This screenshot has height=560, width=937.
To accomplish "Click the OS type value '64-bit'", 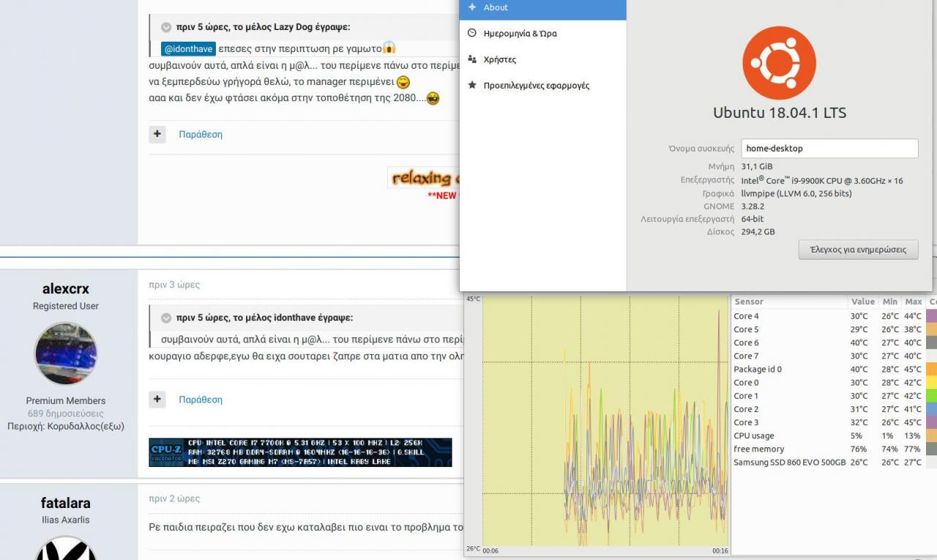I will [753, 219].
